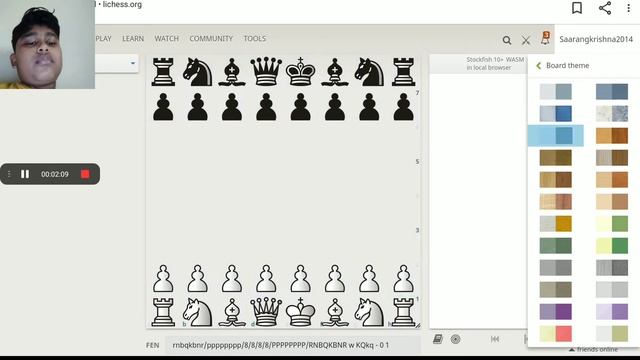640x360 pixels.
Task: Select the black d7 pawn
Action: point(266,107)
